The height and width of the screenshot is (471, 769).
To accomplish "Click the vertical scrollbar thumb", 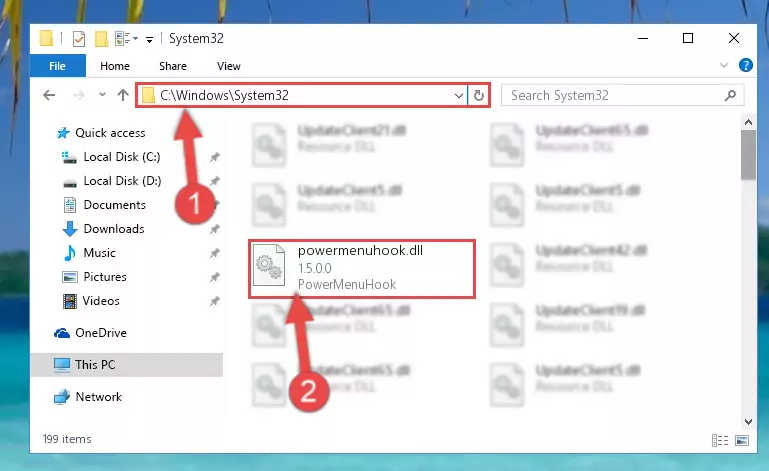I will click(748, 155).
